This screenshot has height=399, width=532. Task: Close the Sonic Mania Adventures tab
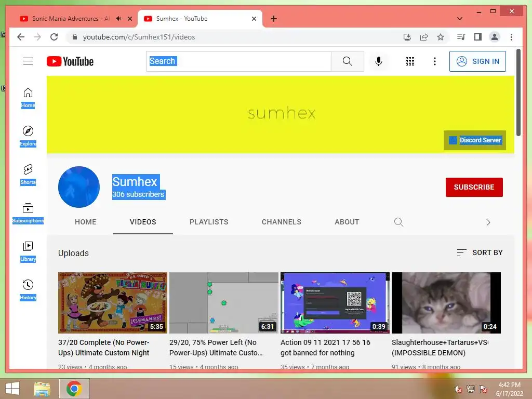(129, 19)
